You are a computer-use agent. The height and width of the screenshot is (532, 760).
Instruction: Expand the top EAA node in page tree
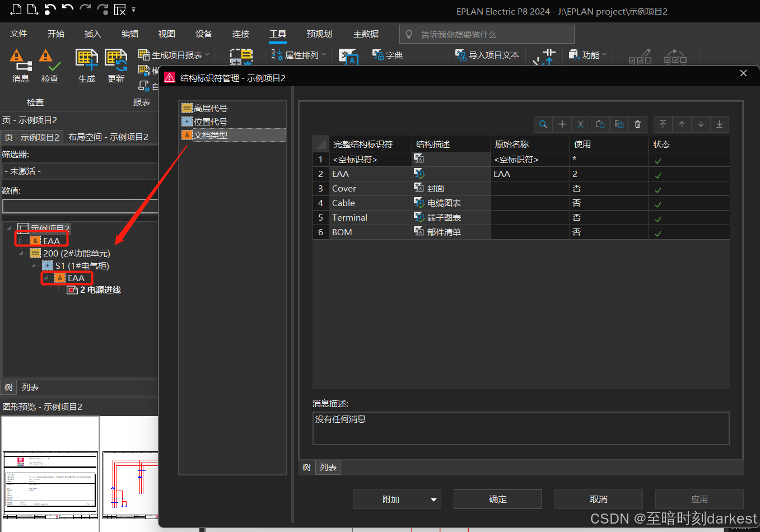[21, 241]
